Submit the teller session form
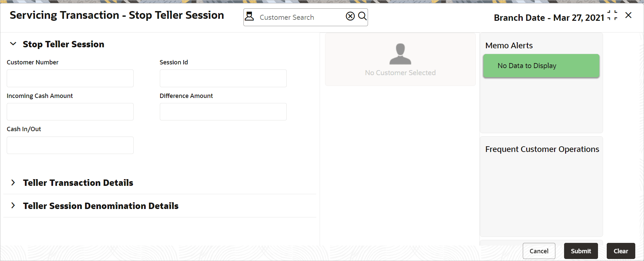Screen dimensions: 644x261 click(x=581, y=251)
